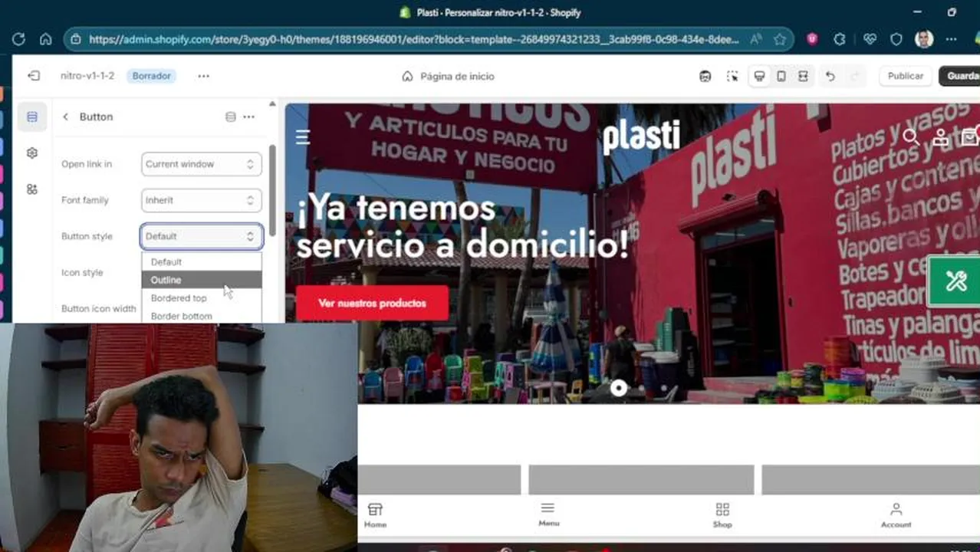Click the 'Button style' label

87,236
